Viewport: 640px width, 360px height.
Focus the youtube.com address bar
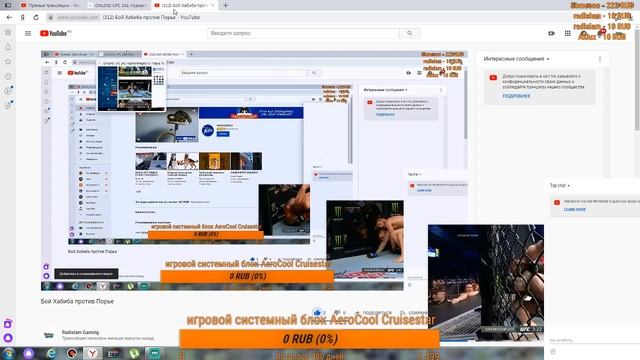[x=78, y=18]
